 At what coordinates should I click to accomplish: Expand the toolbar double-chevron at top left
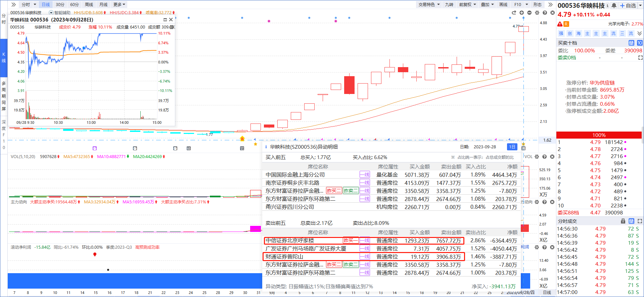click(x=13, y=4)
